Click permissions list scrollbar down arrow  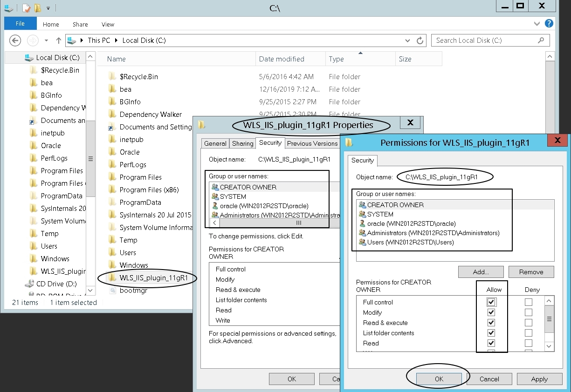click(x=549, y=346)
